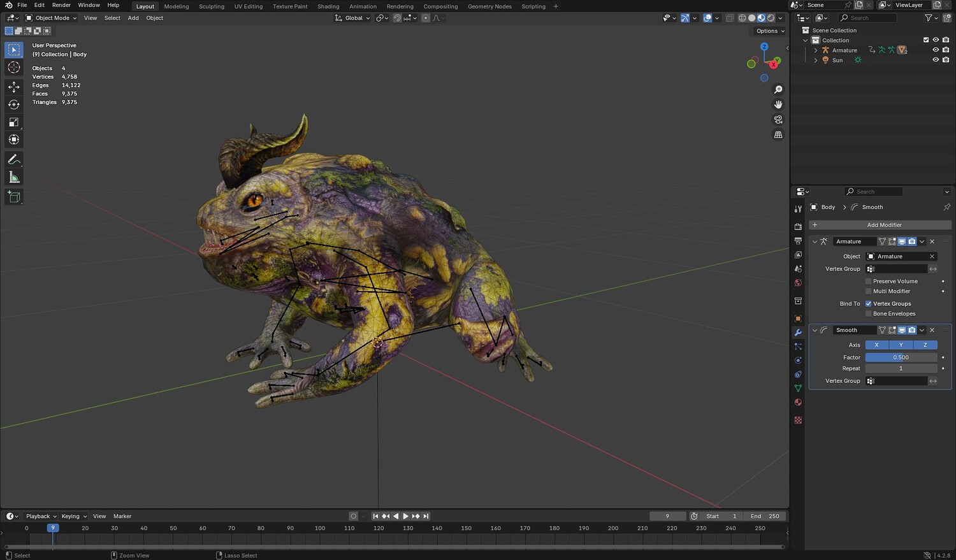Select the Scale tool

coord(14,122)
